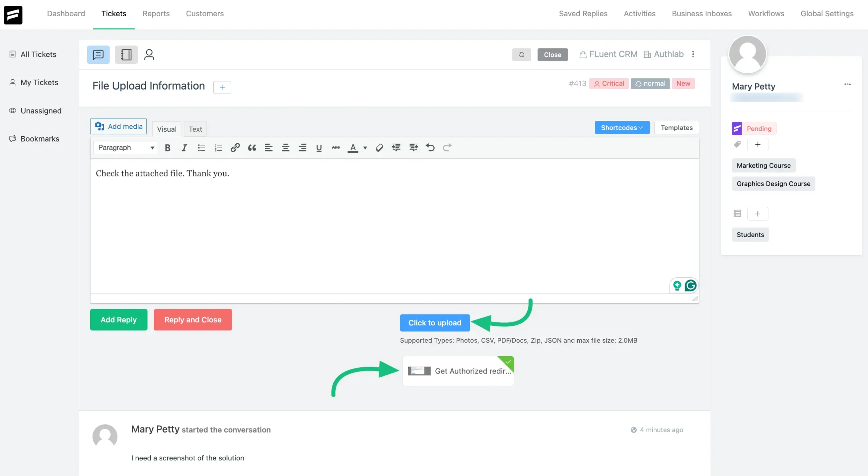Click the Strikethrough text icon
The image size is (868, 476).
pyautogui.click(x=336, y=147)
